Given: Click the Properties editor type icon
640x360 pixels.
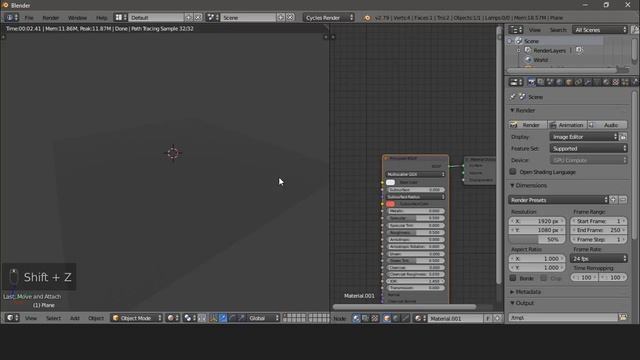Looking at the screenshot, I should (x=516, y=82).
